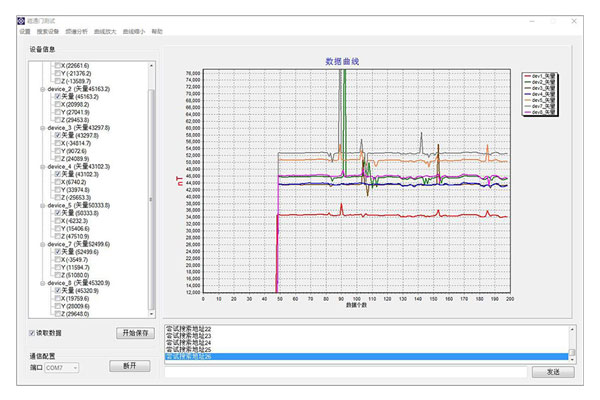Open the 设置 menu
600x400 pixels.
pos(25,32)
